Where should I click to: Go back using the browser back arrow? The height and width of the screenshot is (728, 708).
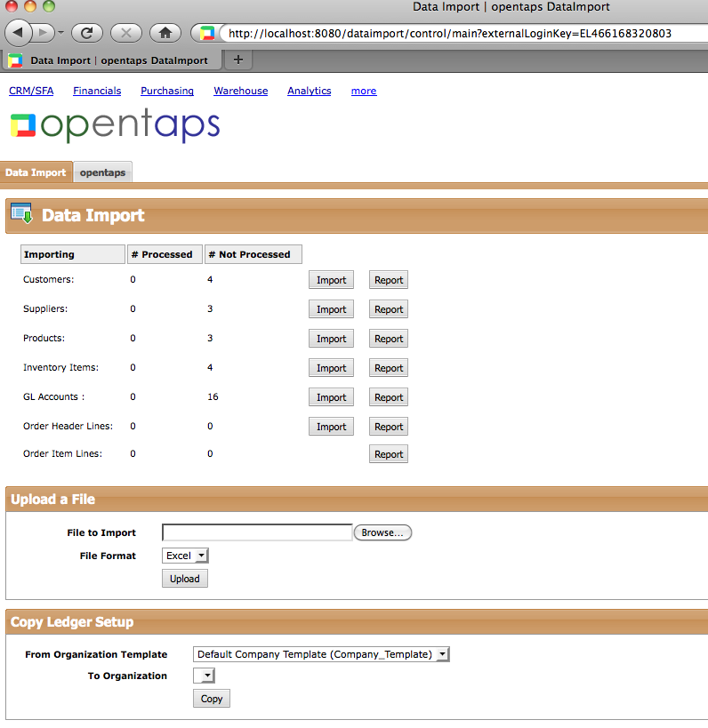click(x=19, y=33)
